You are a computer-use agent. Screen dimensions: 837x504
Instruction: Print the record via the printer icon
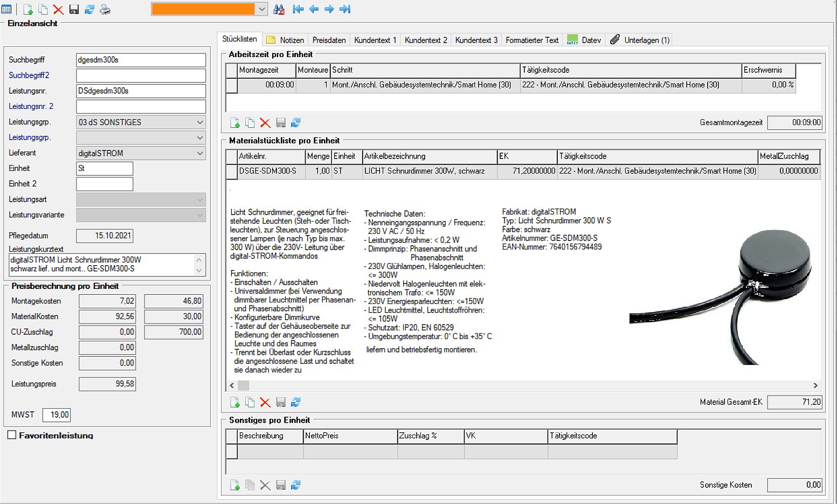(x=105, y=9)
